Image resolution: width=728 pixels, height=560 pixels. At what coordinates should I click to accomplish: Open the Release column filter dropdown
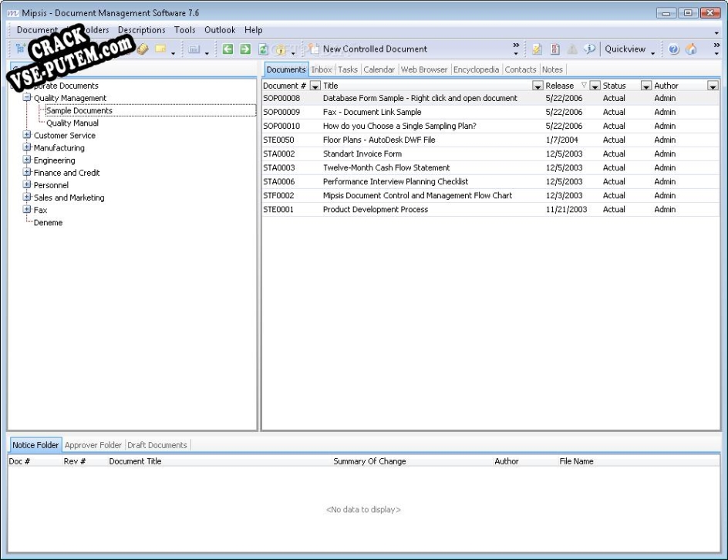click(595, 86)
